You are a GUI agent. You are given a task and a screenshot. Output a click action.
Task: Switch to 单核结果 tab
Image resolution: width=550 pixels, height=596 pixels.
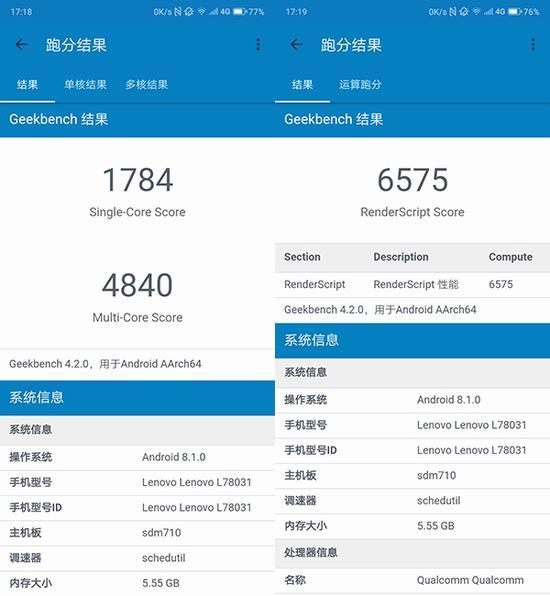point(85,84)
